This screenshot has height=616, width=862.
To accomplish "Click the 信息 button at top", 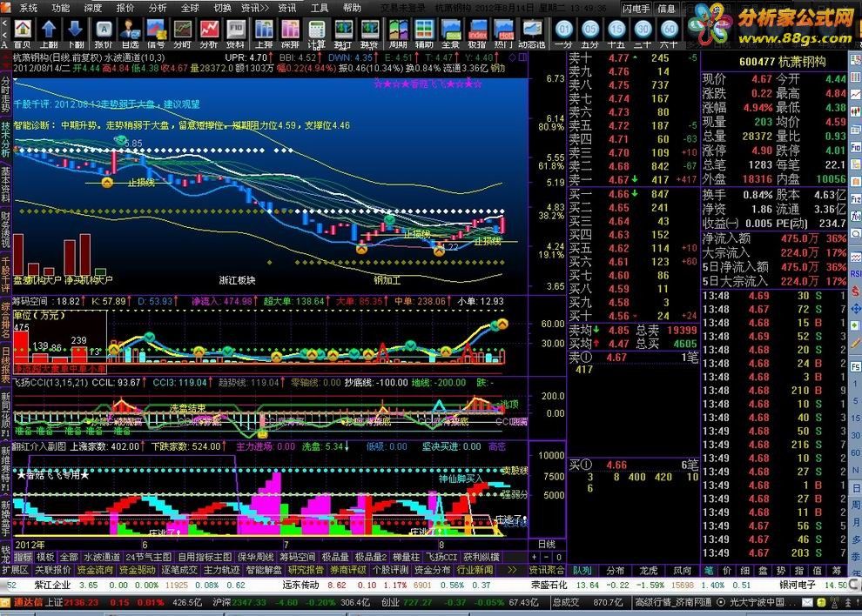I will point(666,8).
